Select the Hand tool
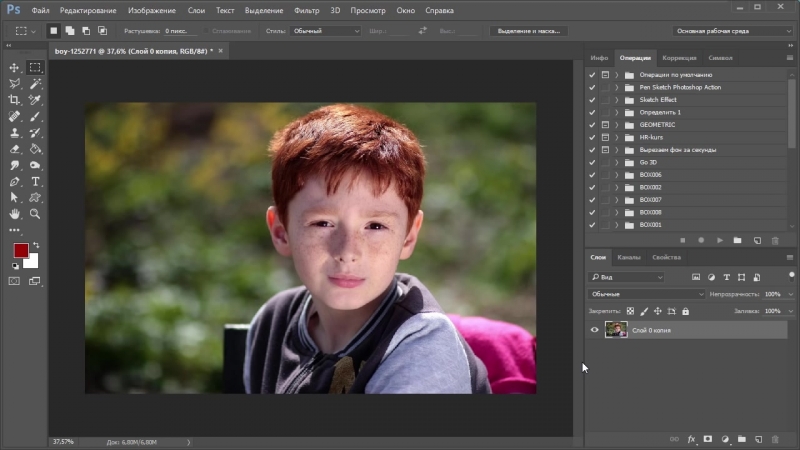 tap(14, 214)
